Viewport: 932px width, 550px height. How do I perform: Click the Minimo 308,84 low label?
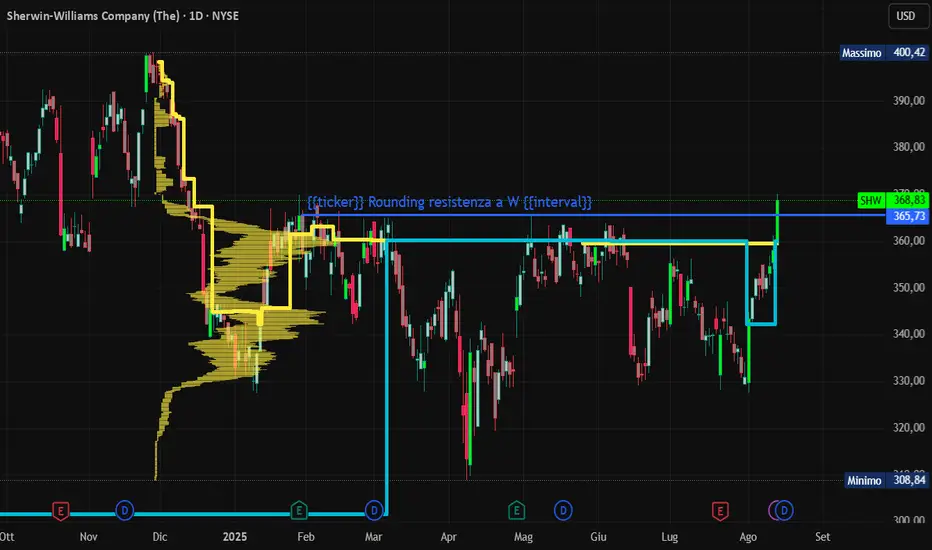[x=886, y=480]
